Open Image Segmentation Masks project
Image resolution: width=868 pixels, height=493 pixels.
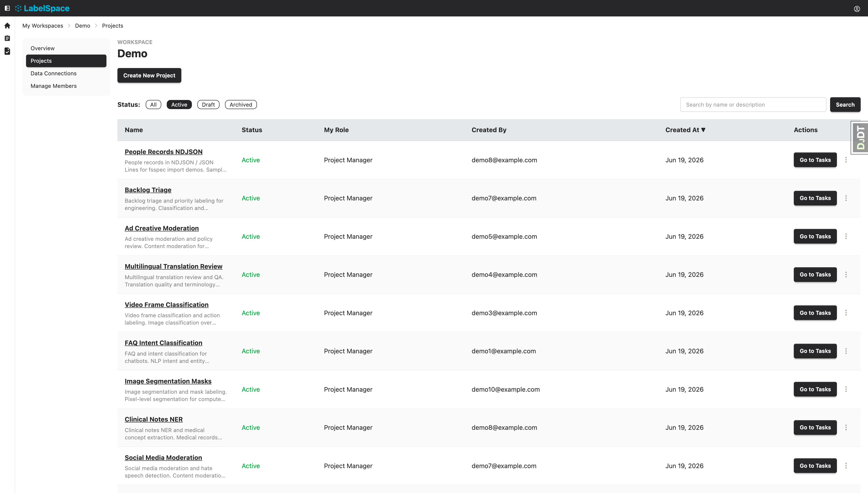click(168, 381)
